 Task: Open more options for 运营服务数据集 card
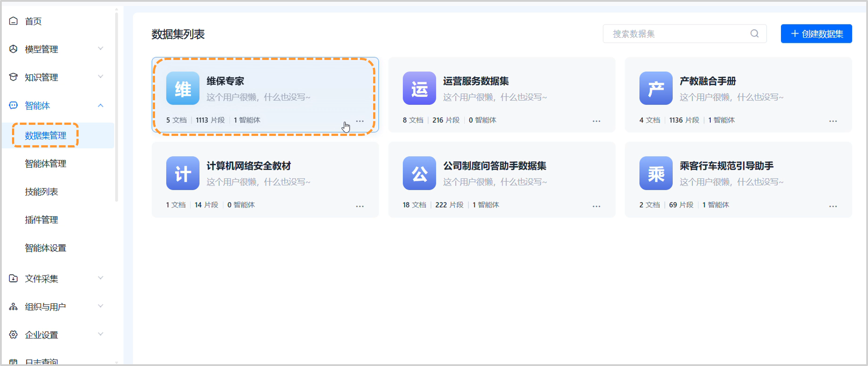click(596, 121)
